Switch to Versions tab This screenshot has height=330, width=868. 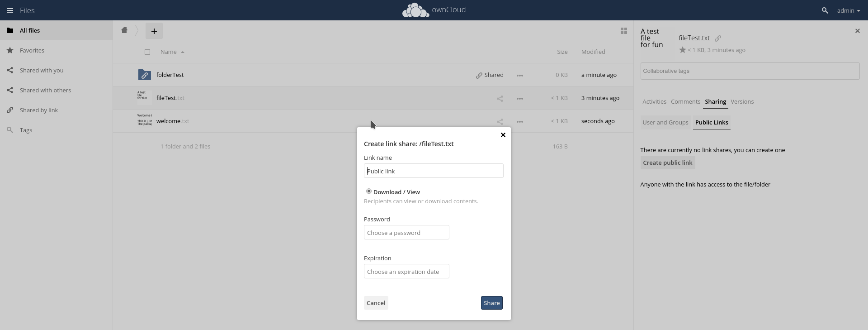[x=742, y=102]
